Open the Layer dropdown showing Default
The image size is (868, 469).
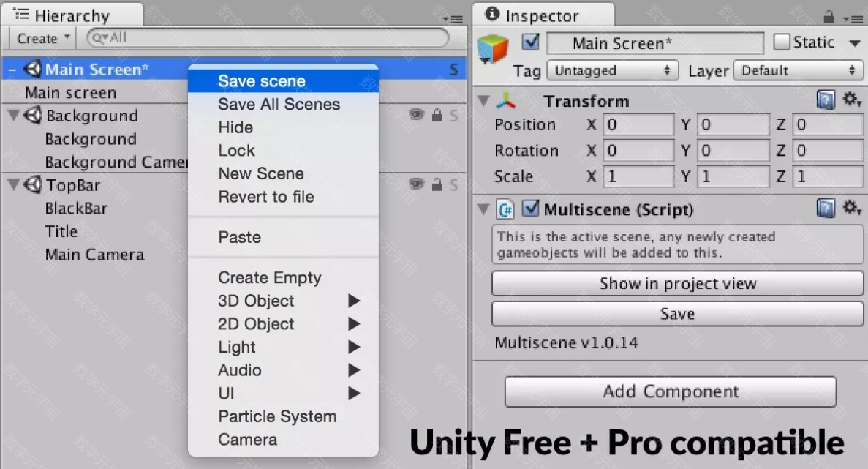coord(798,71)
